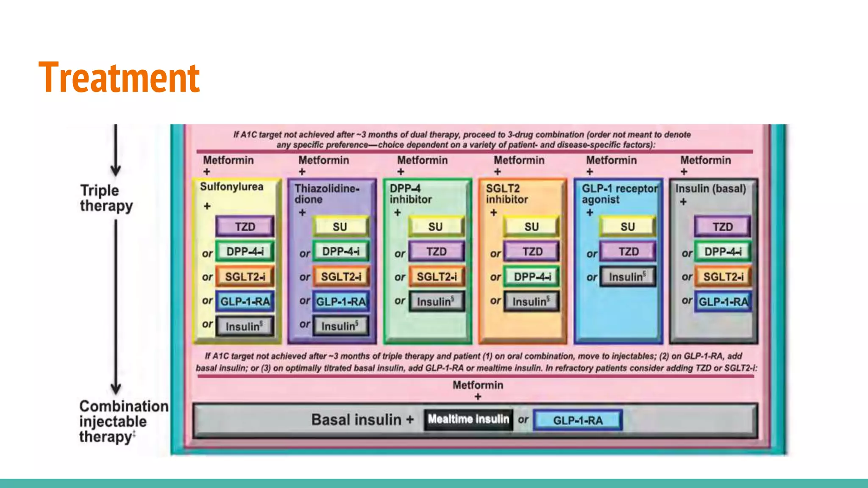Click SGLT2-i box in DPP-4 inhibitor column
This screenshot has height=488, width=868.
coord(437,277)
